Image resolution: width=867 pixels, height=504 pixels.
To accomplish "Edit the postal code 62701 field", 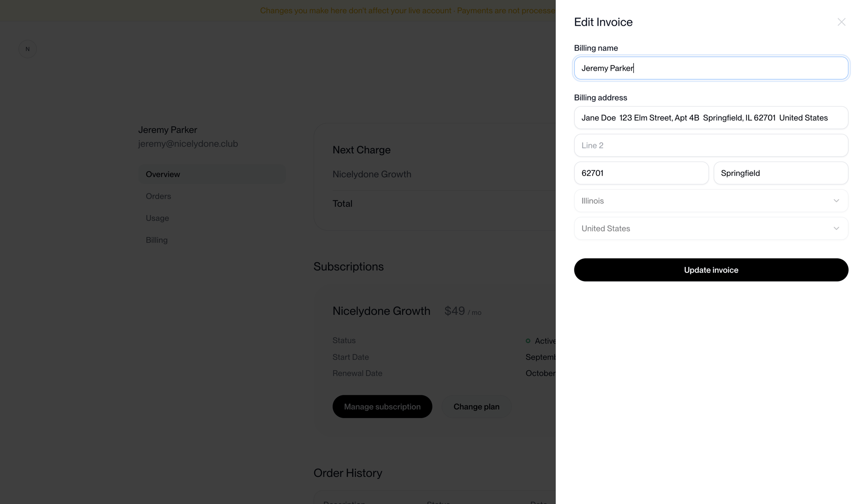I will [641, 173].
